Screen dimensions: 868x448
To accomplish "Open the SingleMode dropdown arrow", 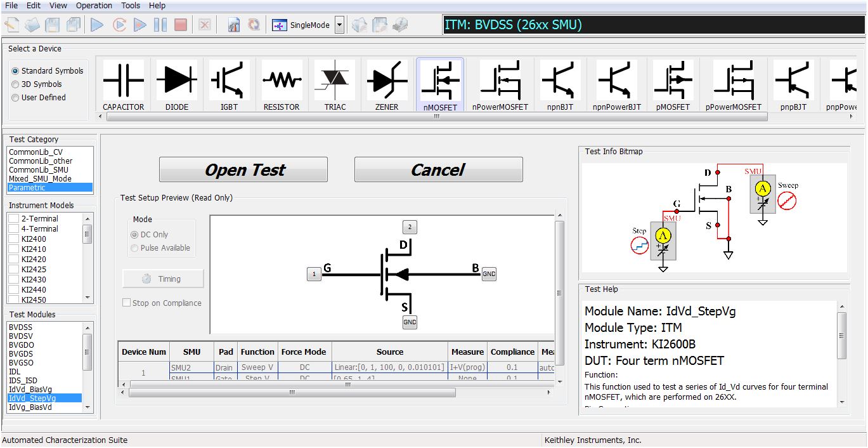I will (x=339, y=25).
